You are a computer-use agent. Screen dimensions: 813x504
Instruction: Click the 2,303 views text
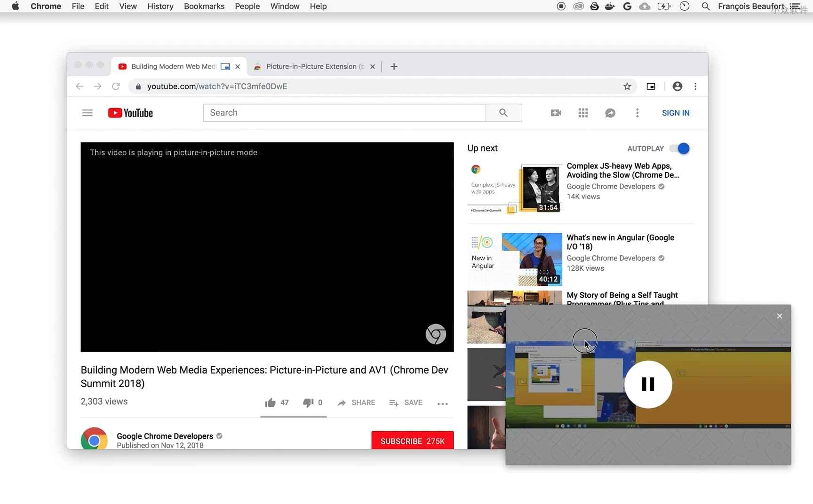tap(104, 402)
